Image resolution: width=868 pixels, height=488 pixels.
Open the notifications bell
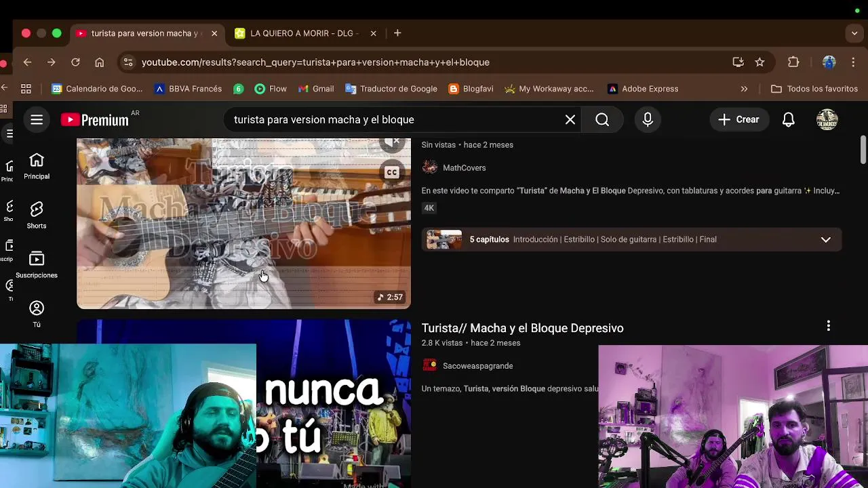point(788,120)
